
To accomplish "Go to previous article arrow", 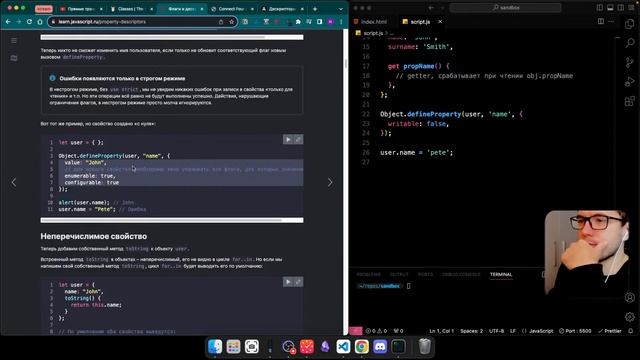I will click(14, 182).
